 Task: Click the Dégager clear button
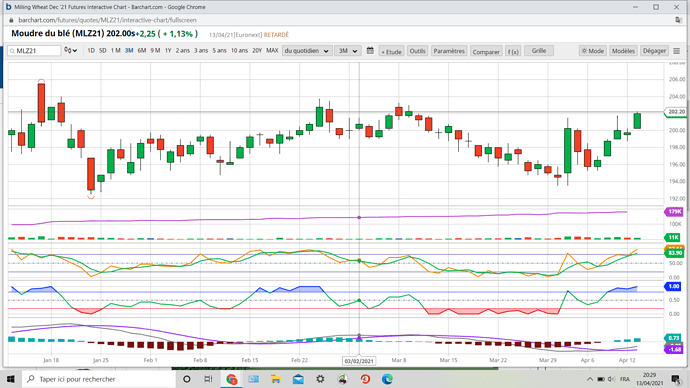tap(654, 51)
